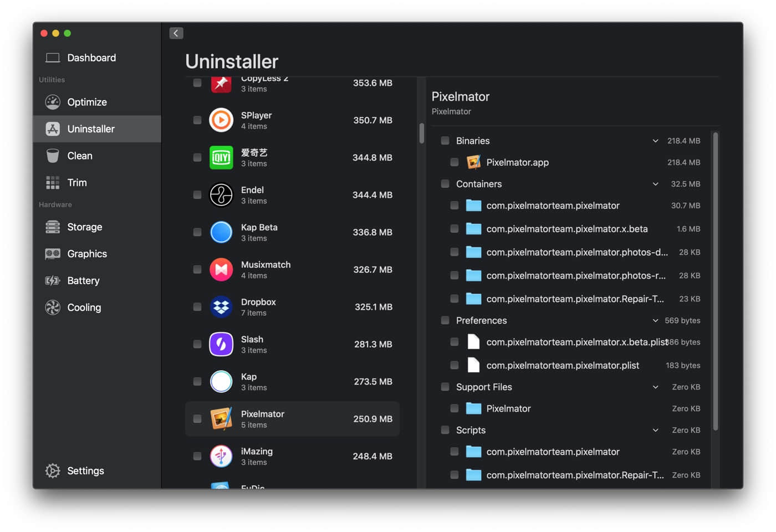The height and width of the screenshot is (532, 776).
Task: Select the Musixmatch app row
Action: [x=292, y=269]
